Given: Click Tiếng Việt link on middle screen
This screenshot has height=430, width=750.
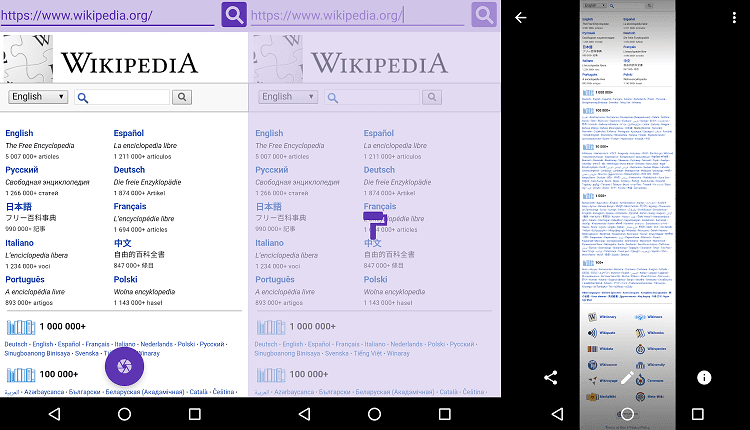Looking at the screenshot, I should tap(368, 353).
